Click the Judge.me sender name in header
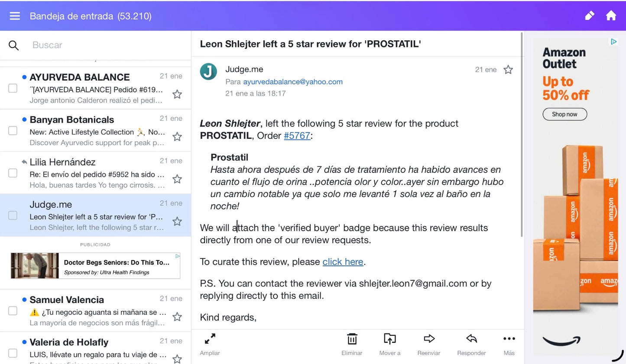The image size is (626, 364). [x=244, y=69]
